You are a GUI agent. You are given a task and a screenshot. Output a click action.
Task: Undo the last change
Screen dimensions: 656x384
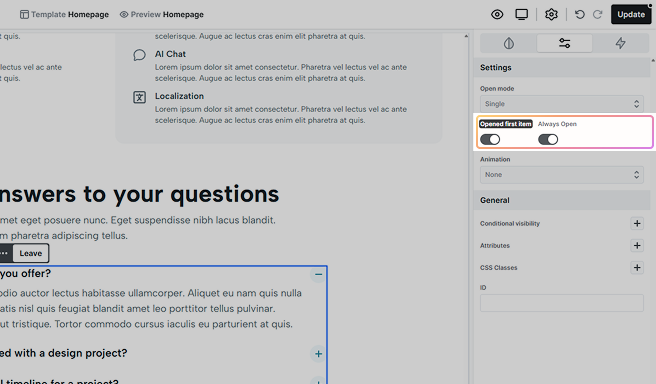[579, 15]
